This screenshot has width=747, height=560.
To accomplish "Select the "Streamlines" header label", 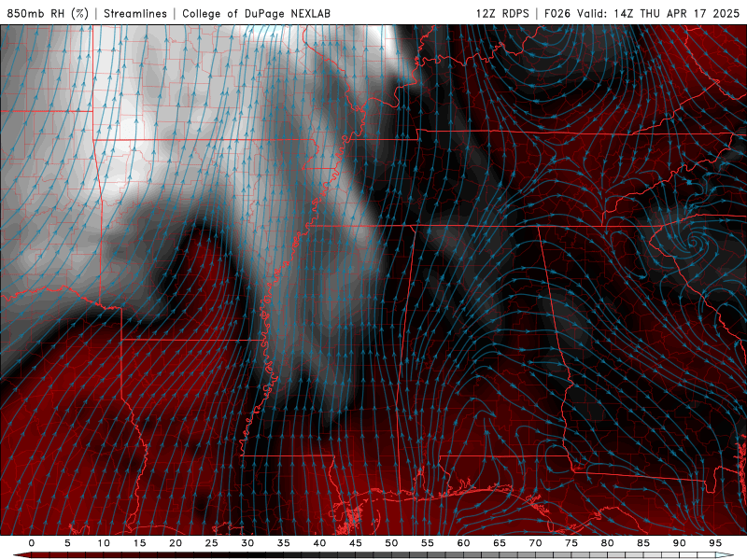I will tap(135, 13).
